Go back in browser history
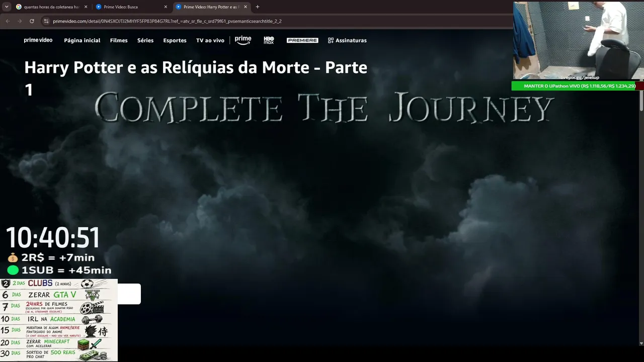 pyautogui.click(x=8, y=21)
